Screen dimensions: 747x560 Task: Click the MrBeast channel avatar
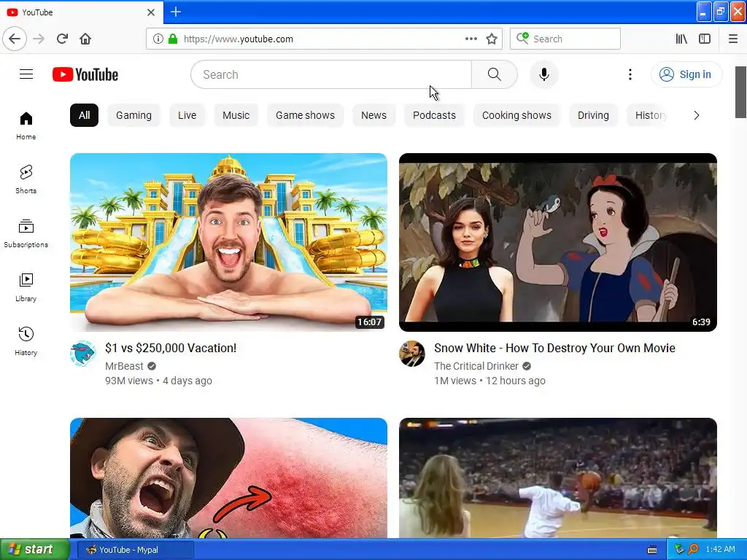(83, 354)
